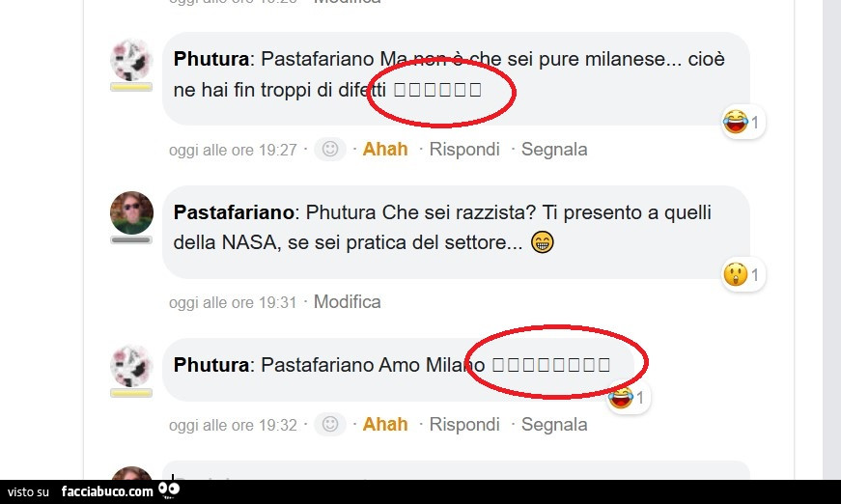Open Phutura's avatar on the 19:32 comment
This screenshot has height=504, width=841.
[x=131, y=366]
